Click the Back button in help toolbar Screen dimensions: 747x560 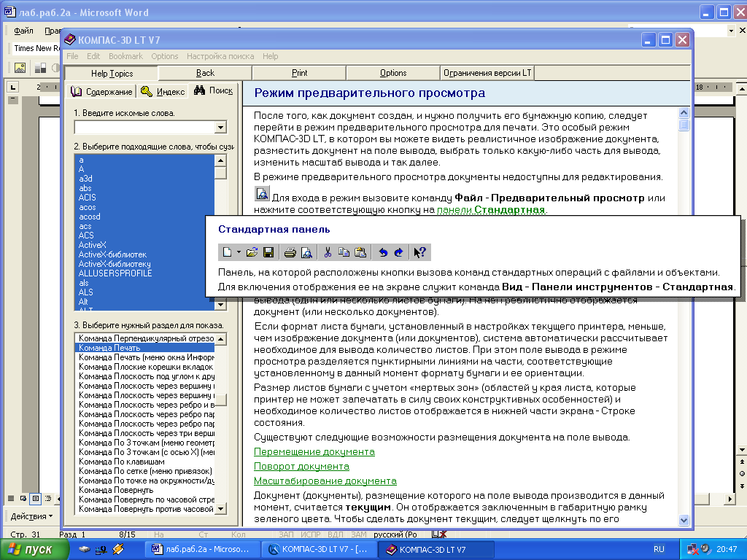pos(205,73)
